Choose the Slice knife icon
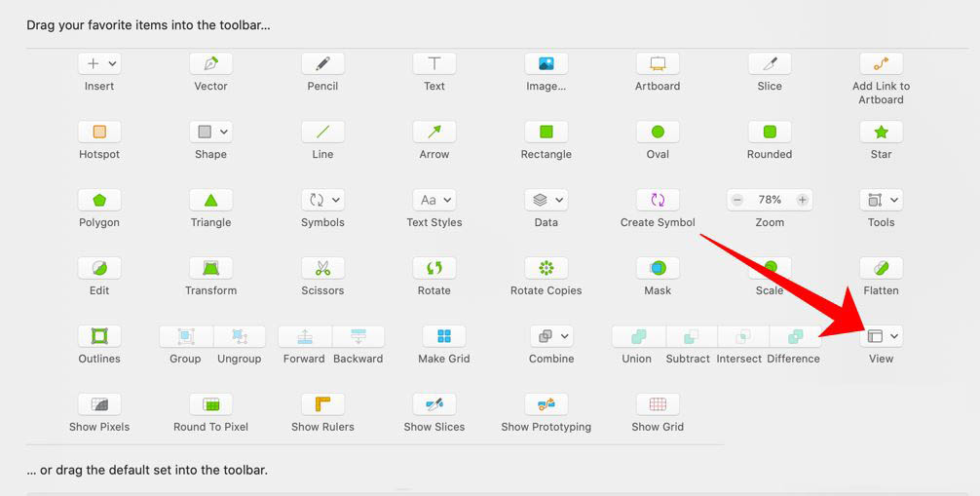The height and width of the screenshot is (496, 980). pyautogui.click(x=770, y=63)
